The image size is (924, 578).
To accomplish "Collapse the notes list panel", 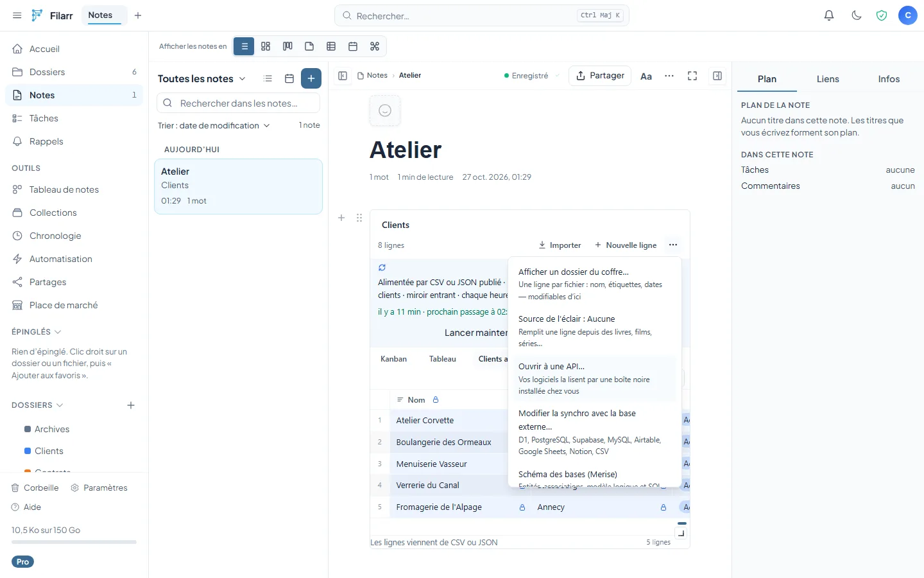I will tap(343, 76).
